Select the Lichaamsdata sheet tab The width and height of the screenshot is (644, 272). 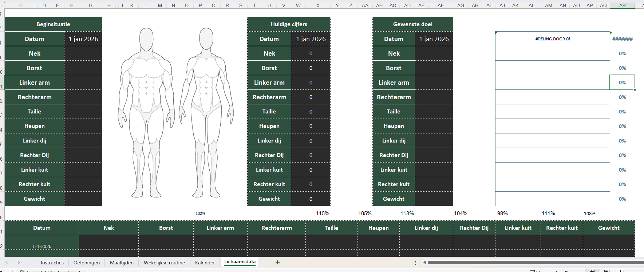pos(240,262)
